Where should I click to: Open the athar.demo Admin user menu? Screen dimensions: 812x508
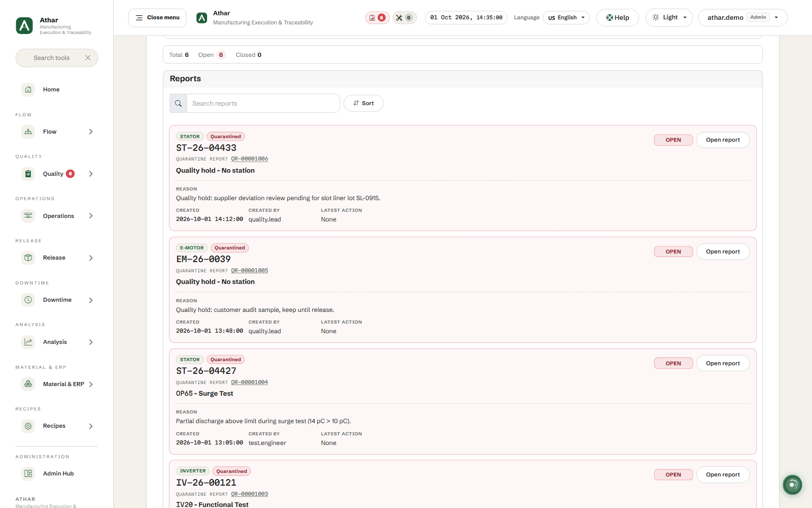[x=742, y=18]
